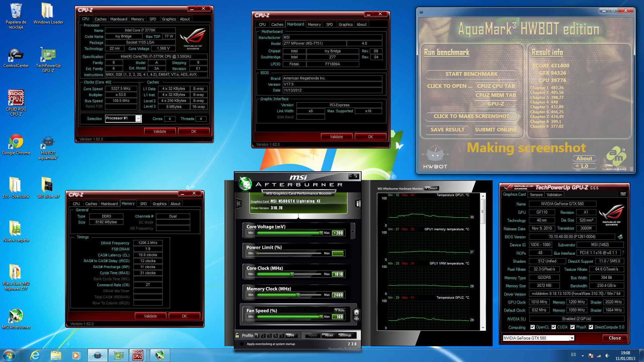Click Fan Speed slider handle in Afterburner
The width and height of the screenshot is (644, 362).
click(321, 317)
